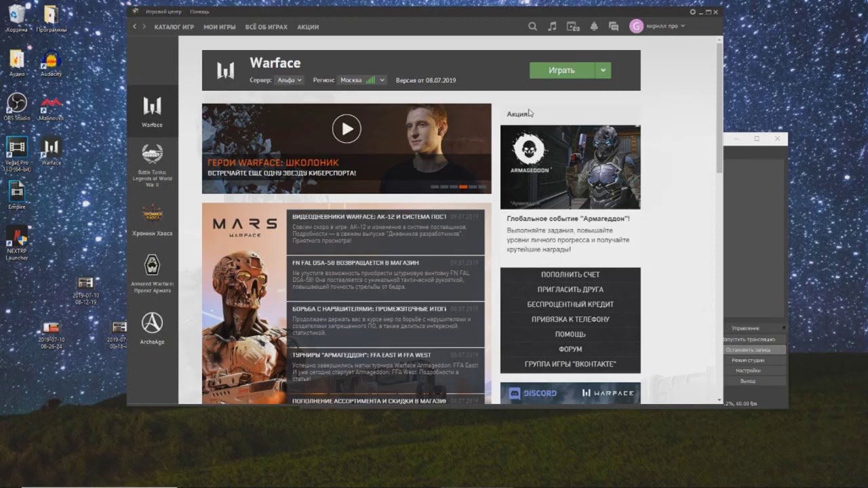Click Запустить трансляцию in OBS window
868x488 pixels.
click(749, 339)
